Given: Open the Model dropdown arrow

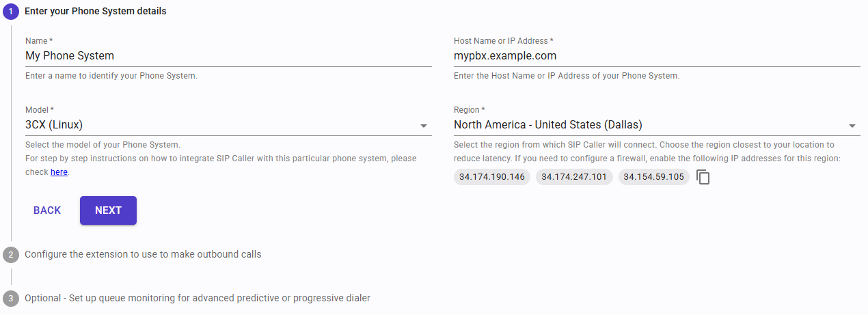Looking at the screenshot, I should pos(423,126).
